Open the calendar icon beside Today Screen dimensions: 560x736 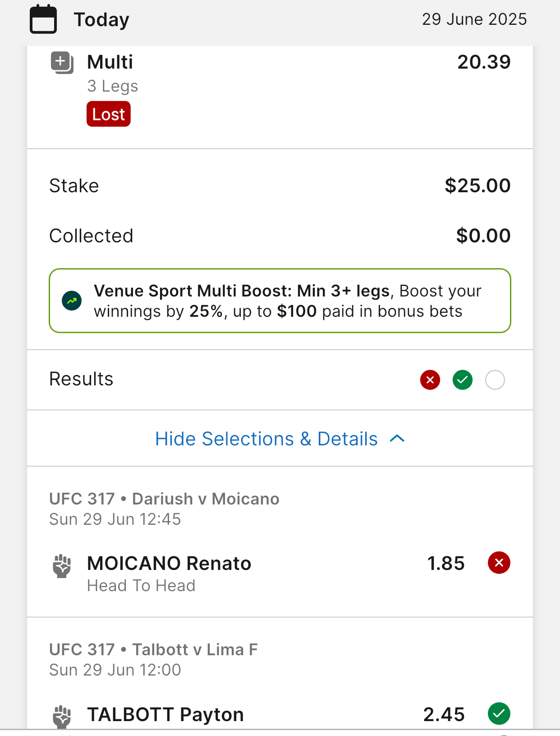pos(43,19)
